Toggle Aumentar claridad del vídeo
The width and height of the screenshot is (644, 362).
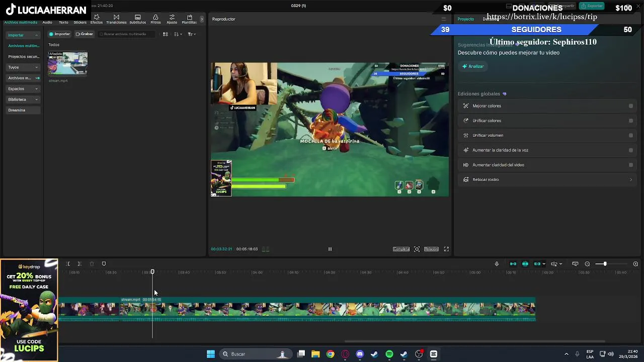[x=631, y=165]
